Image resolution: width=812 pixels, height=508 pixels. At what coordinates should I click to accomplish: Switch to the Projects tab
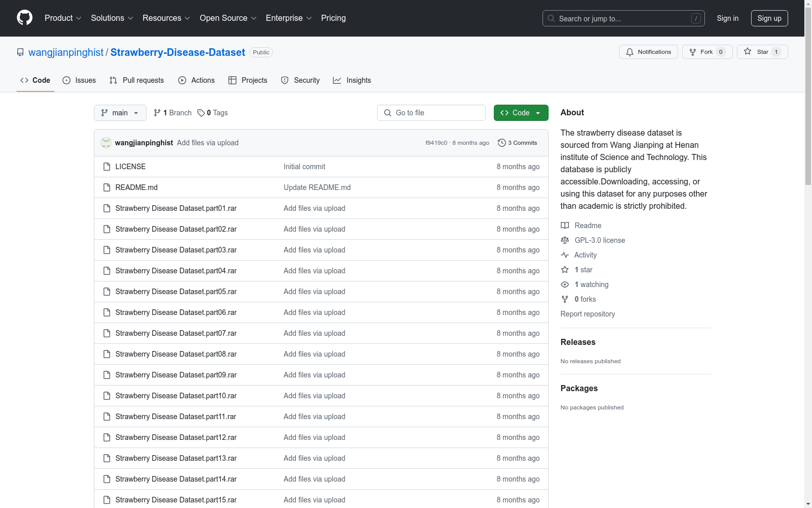[248, 80]
